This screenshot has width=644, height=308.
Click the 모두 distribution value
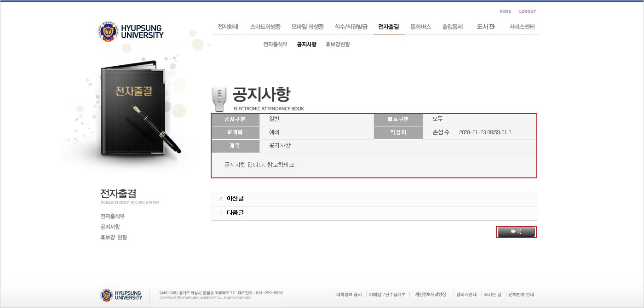coord(437,119)
